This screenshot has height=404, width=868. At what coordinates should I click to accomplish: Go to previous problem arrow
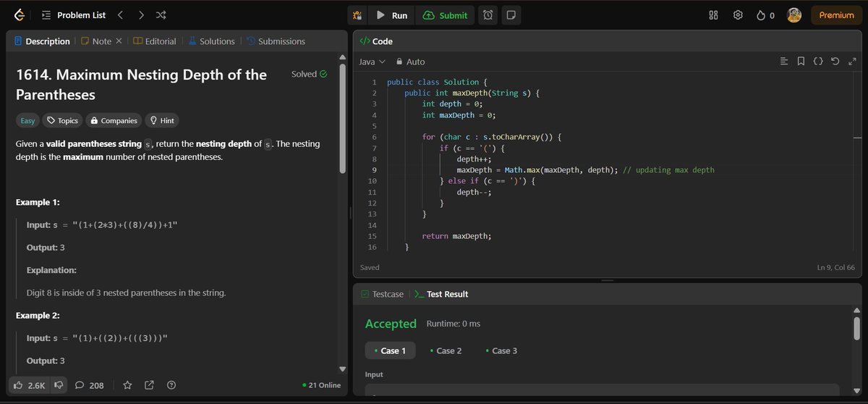120,14
